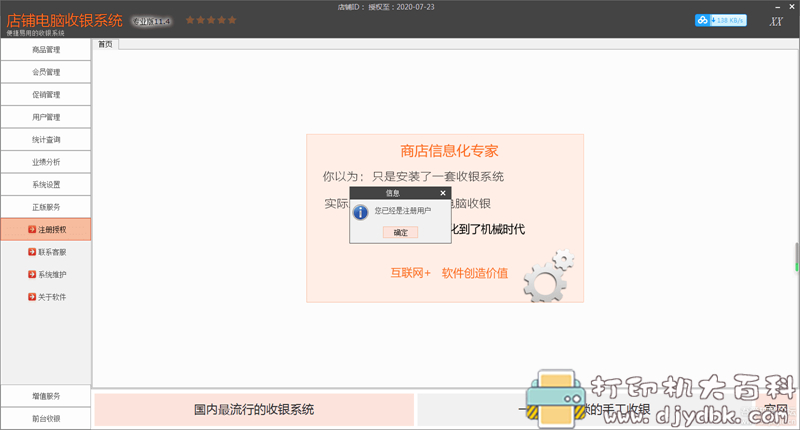Click the 国内最流行的收银系统 banner
This screenshot has height=430, width=800.
(x=254, y=410)
